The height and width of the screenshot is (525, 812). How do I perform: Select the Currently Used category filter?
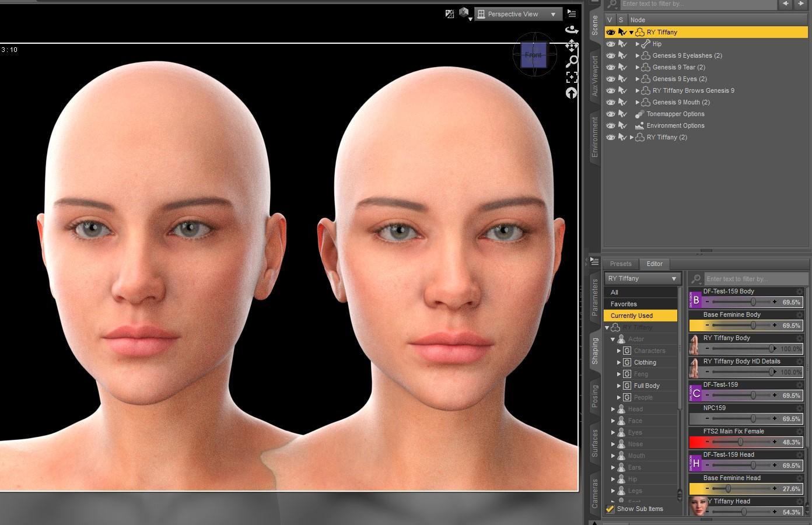[641, 316]
